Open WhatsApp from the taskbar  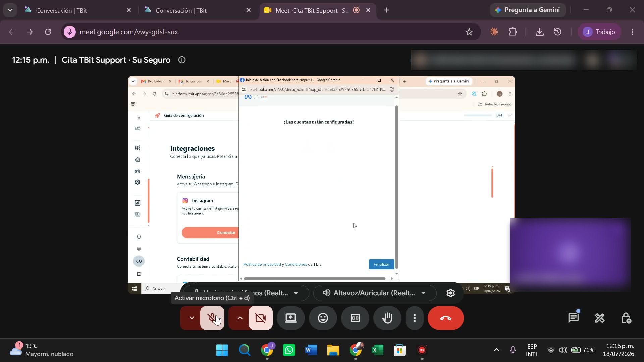(289, 350)
